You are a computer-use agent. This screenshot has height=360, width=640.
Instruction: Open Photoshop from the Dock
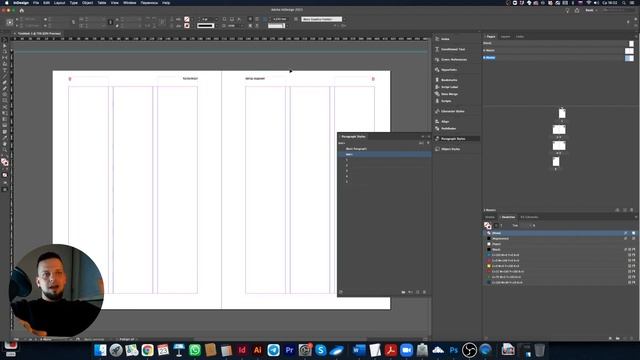pos(453,350)
